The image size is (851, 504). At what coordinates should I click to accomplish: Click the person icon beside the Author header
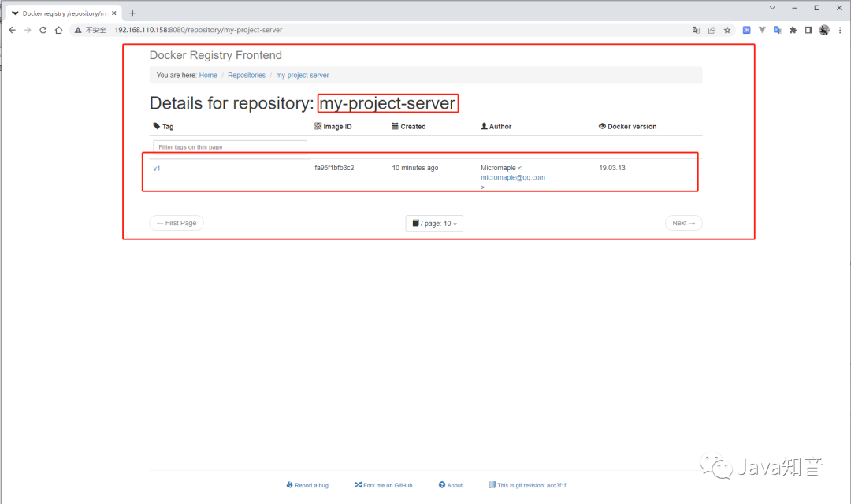(482, 126)
